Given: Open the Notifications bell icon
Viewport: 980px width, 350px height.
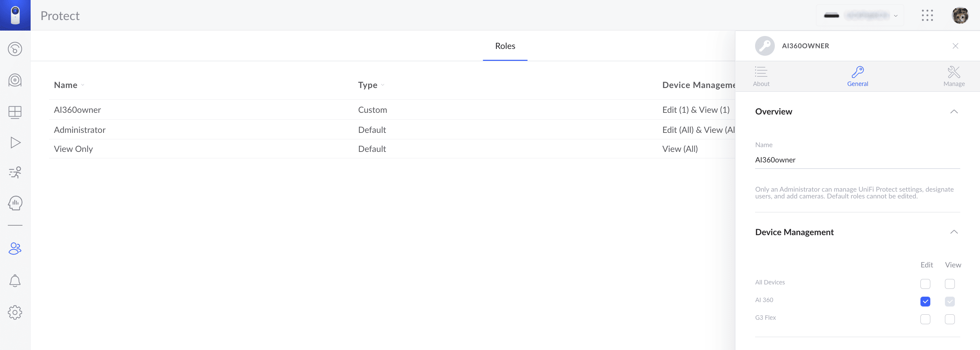Looking at the screenshot, I should [15, 281].
